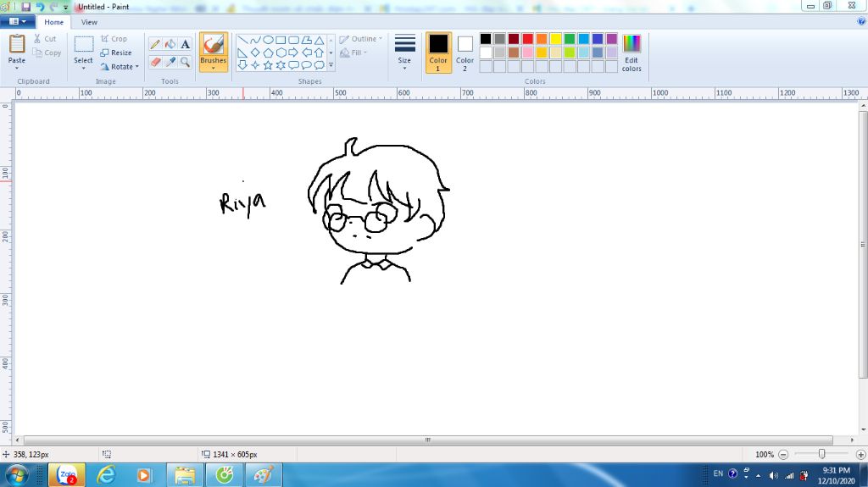Viewport: 868px width, 487px height.
Task: Click the zoom out minus button
Action: 783,454
